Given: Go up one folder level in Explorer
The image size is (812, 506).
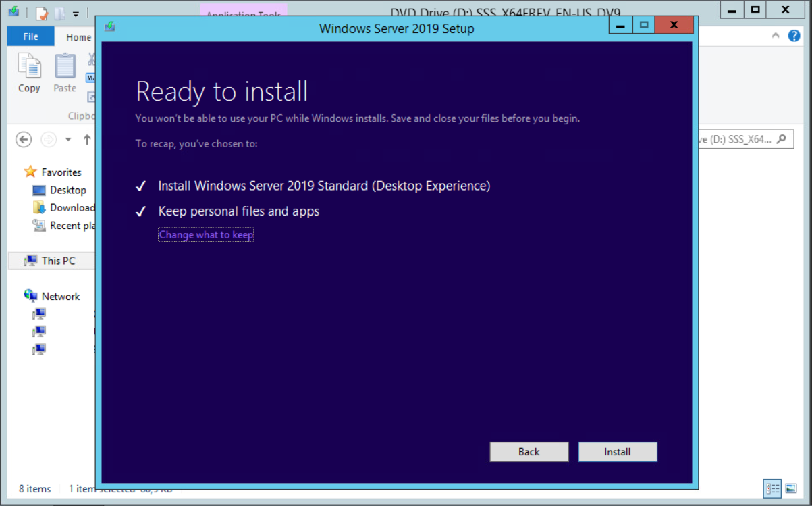Looking at the screenshot, I should click(x=87, y=140).
